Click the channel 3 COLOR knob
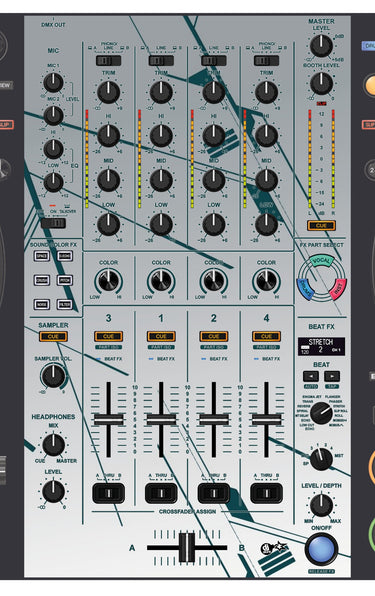 click(x=108, y=282)
